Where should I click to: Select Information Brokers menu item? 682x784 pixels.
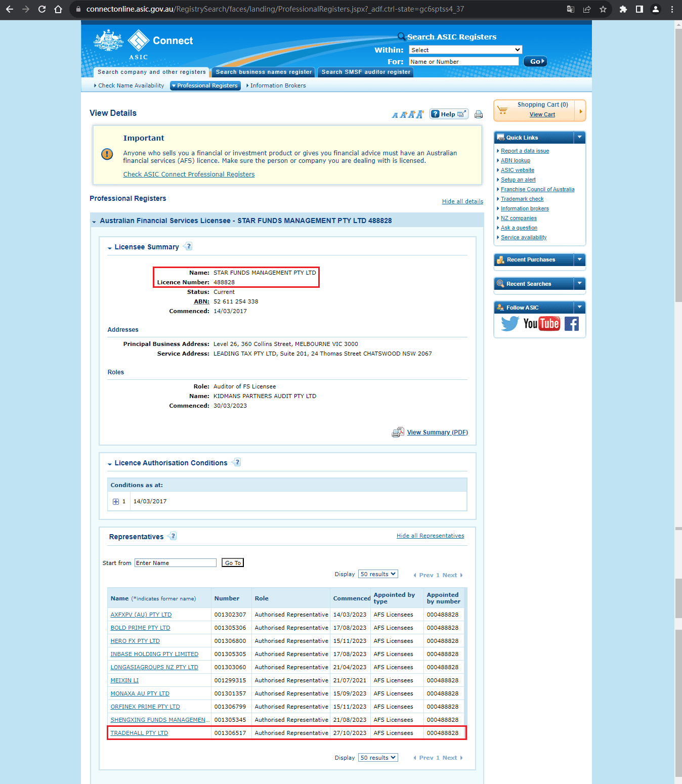tap(277, 85)
